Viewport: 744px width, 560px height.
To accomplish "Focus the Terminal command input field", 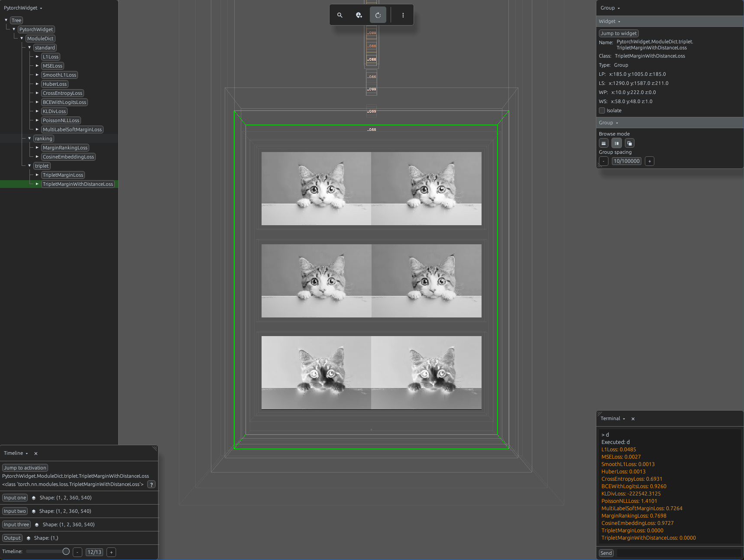I will click(x=678, y=553).
